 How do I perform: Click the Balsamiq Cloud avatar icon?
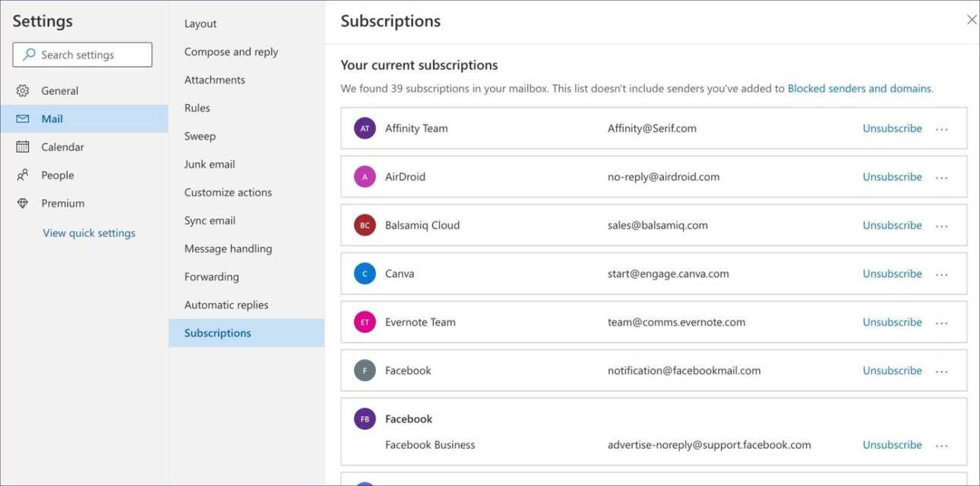click(x=365, y=226)
